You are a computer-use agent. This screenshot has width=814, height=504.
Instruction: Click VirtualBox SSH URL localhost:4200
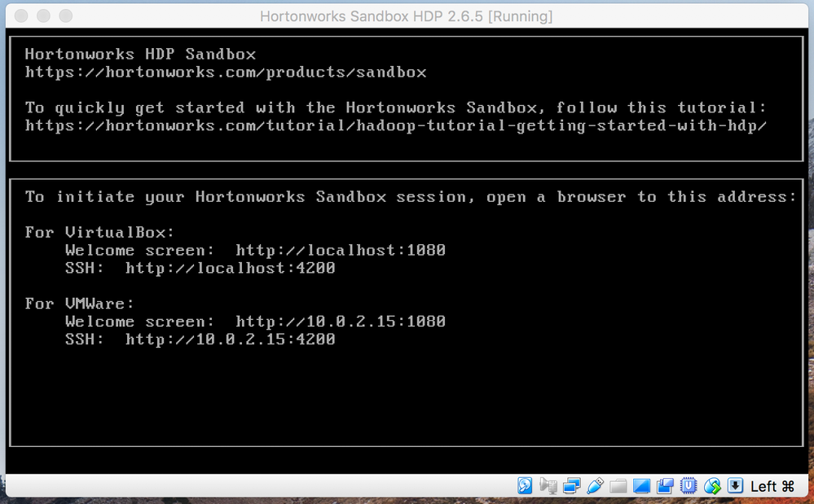click(x=231, y=268)
